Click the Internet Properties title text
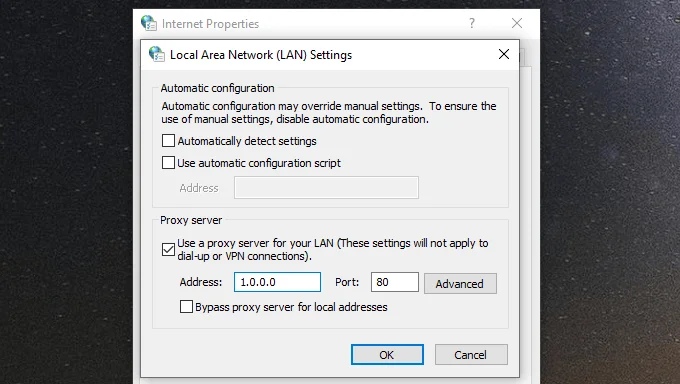Viewport: 680px width, 384px height. tap(210, 23)
